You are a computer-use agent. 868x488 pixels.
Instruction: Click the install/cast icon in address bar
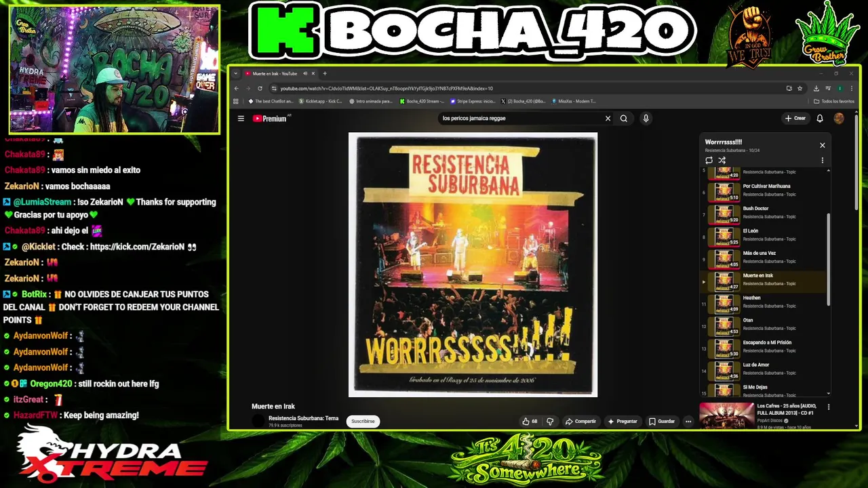[x=789, y=88]
